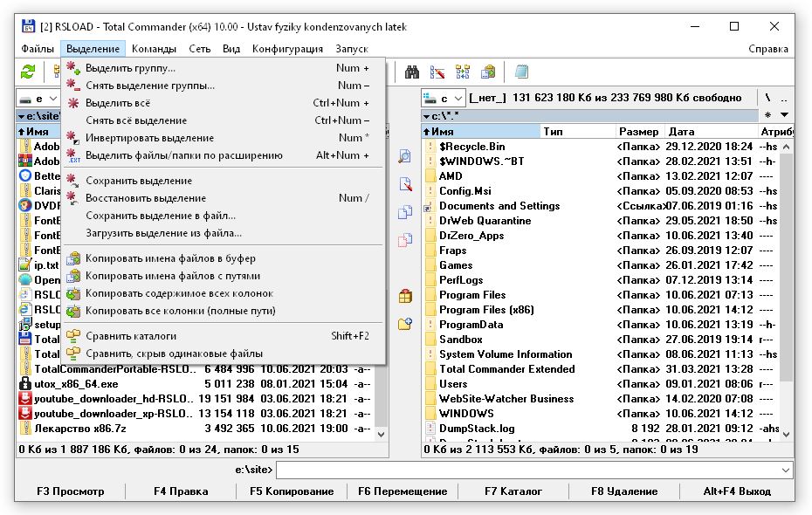The image size is (812, 515).
Task: Select the DumpStack.log file icon
Action: (430, 428)
